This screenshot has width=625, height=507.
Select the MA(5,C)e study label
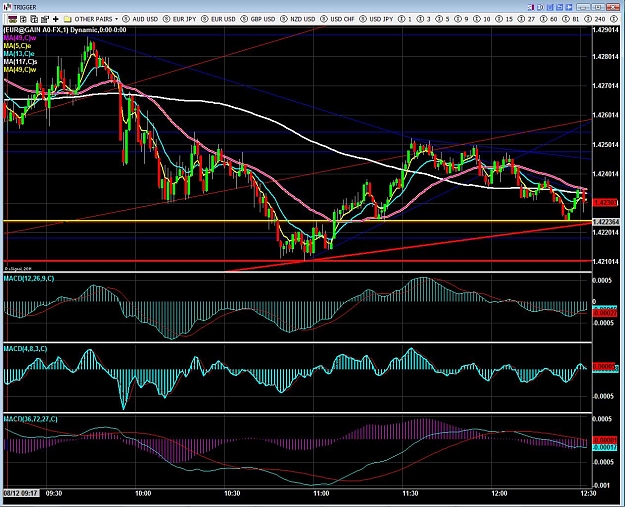tap(17, 46)
